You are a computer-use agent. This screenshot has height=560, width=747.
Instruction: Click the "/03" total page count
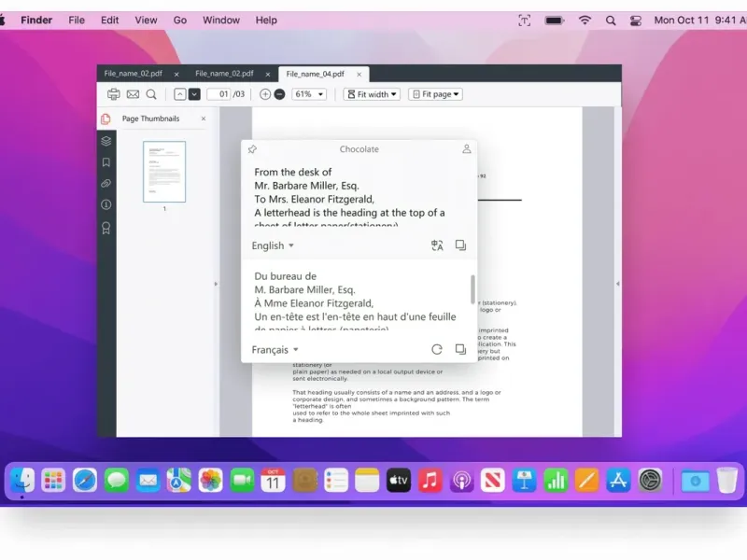click(239, 94)
